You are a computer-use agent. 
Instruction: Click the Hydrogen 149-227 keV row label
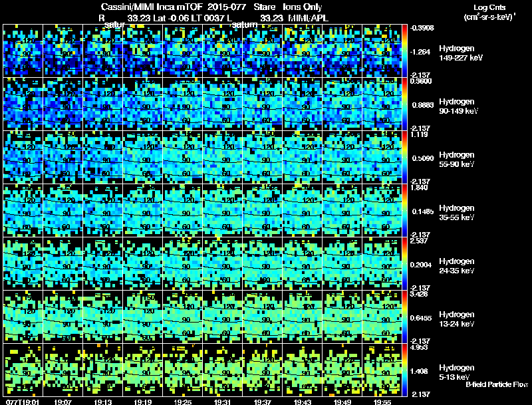[x=460, y=53]
